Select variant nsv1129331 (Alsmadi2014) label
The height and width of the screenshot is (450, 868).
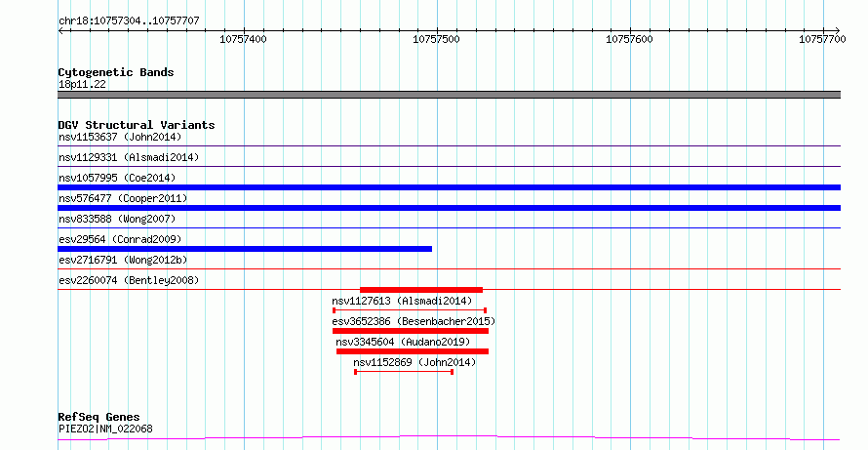point(129,157)
